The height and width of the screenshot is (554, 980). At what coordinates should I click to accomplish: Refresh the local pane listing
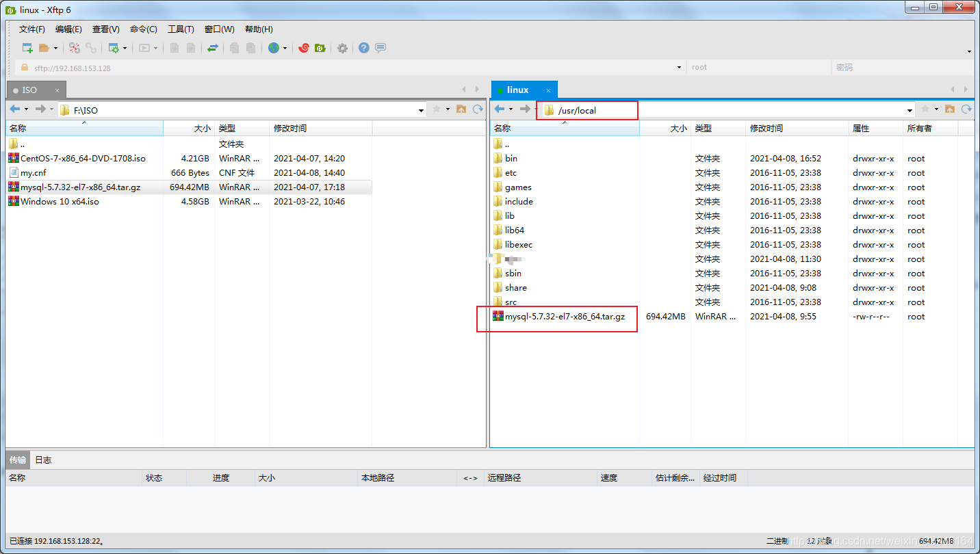coord(478,109)
